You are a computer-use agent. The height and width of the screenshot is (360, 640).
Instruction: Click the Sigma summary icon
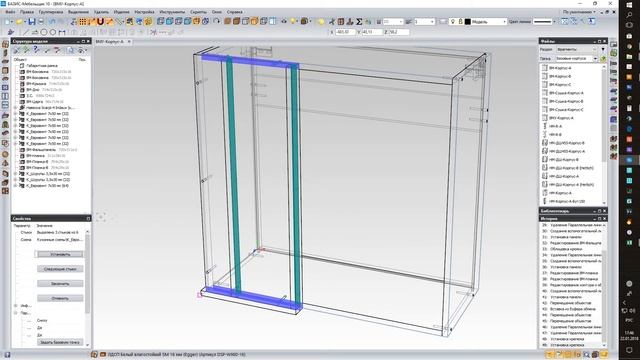(x=359, y=22)
